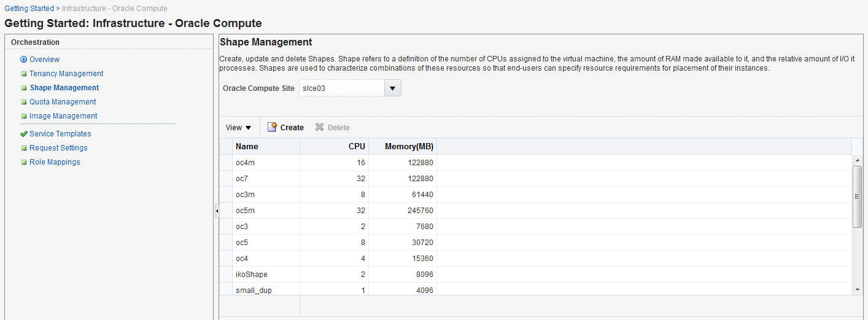This screenshot has width=868, height=320.
Task: Click the 245760 memory value
Action: click(x=420, y=211)
